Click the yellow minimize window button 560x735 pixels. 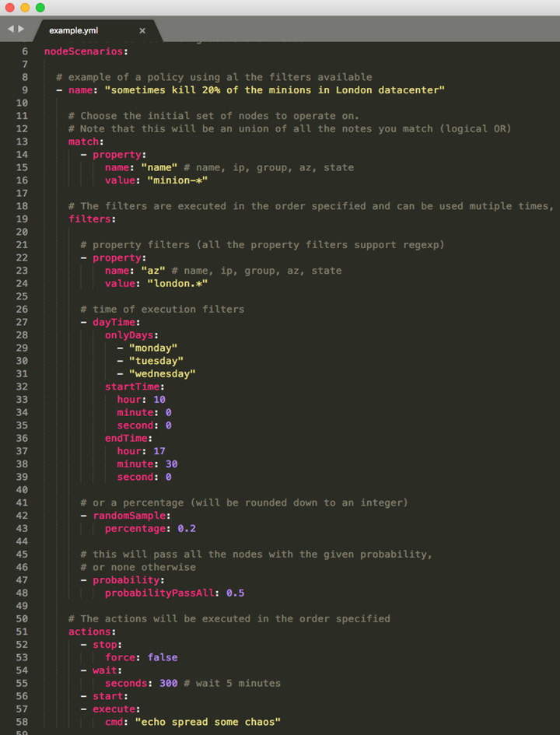(x=25, y=8)
